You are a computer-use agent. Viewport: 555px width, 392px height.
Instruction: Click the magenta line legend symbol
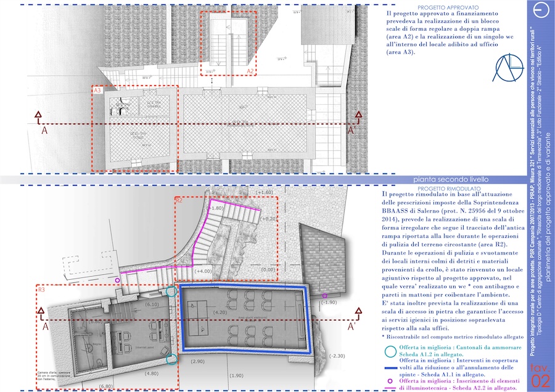(388, 388)
